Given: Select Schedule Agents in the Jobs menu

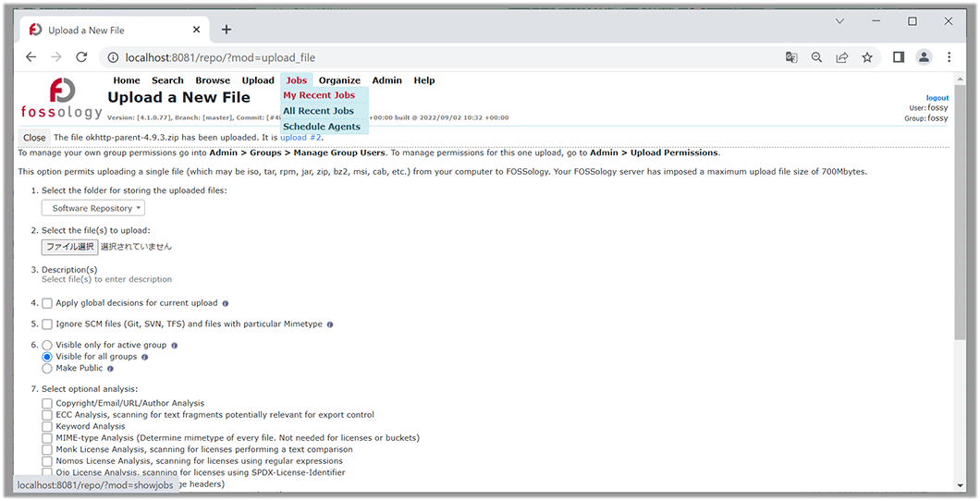Looking at the screenshot, I should 322,127.
